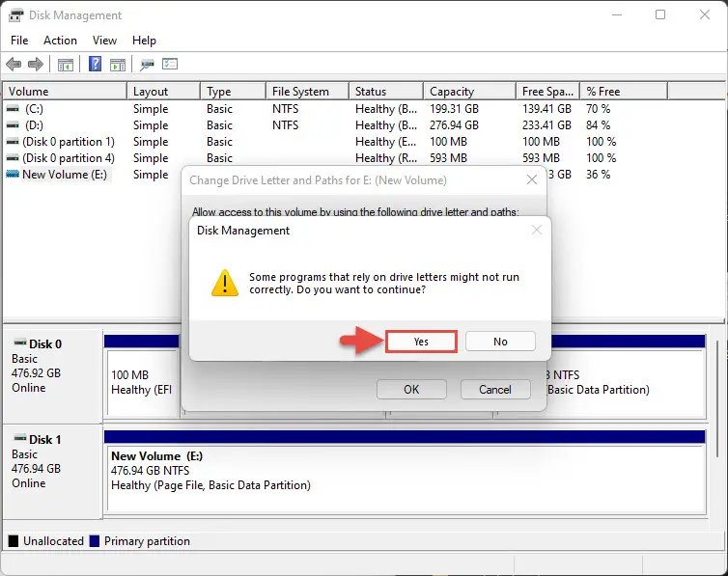Select the (C:) volume row text
This screenshot has width=728, height=576.
click(x=34, y=109)
